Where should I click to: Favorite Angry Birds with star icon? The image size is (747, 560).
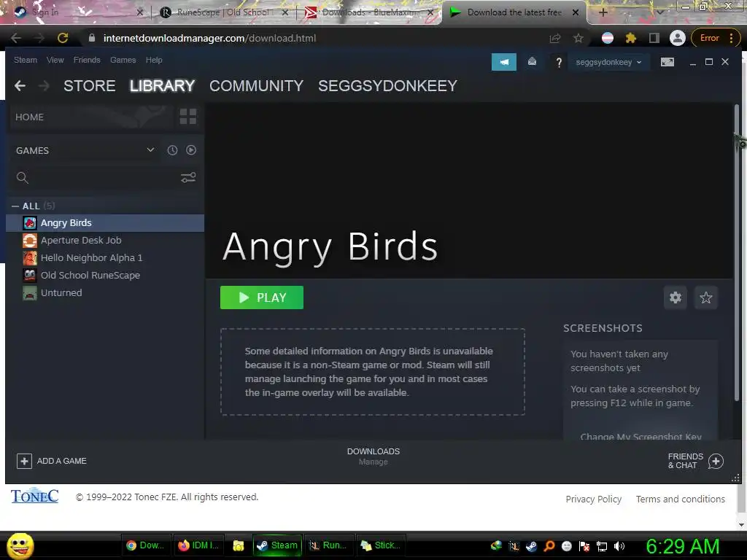tap(705, 297)
